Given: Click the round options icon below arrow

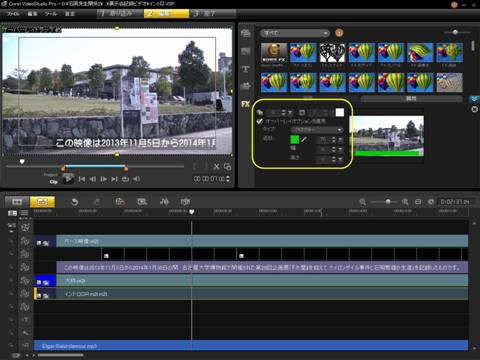Looking at the screenshot, I should [x=474, y=109].
